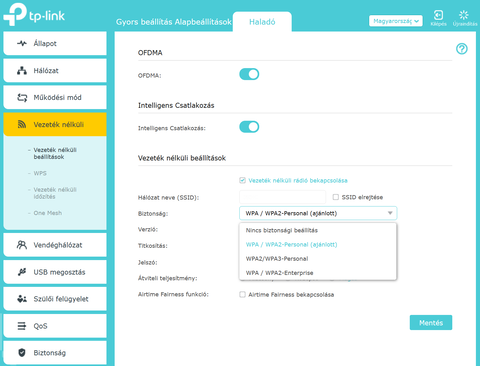The image size is (480, 366).
Task: Click the Szülői felügyelet icon
Action: [22, 299]
